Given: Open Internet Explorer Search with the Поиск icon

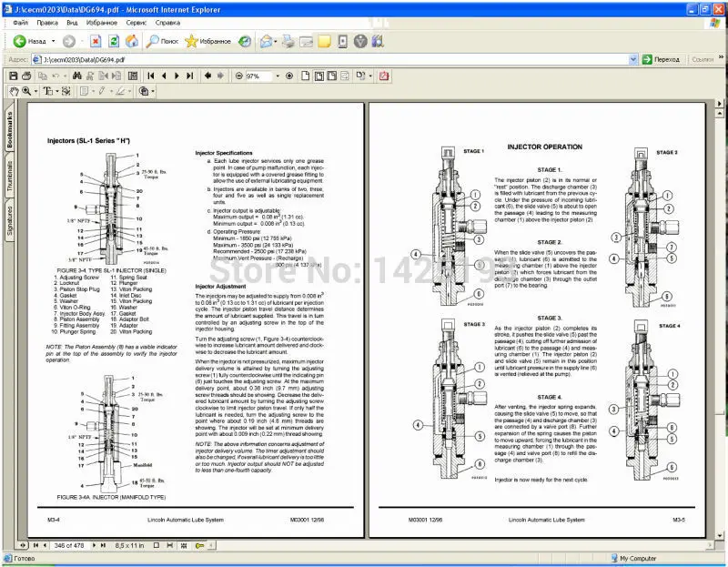Looking at the screenshot, I should tap(153, 41).
